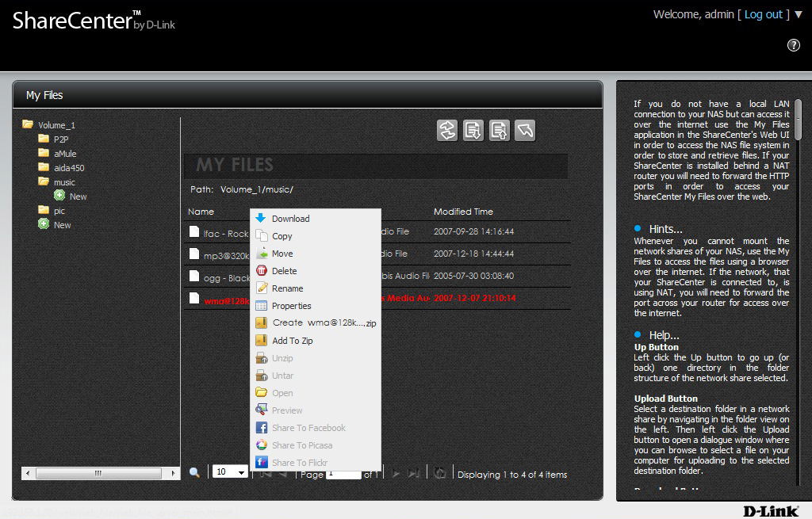Click the Modified Time column header
The height and width of the screenshot is (519, 812).
pos(463,212)
